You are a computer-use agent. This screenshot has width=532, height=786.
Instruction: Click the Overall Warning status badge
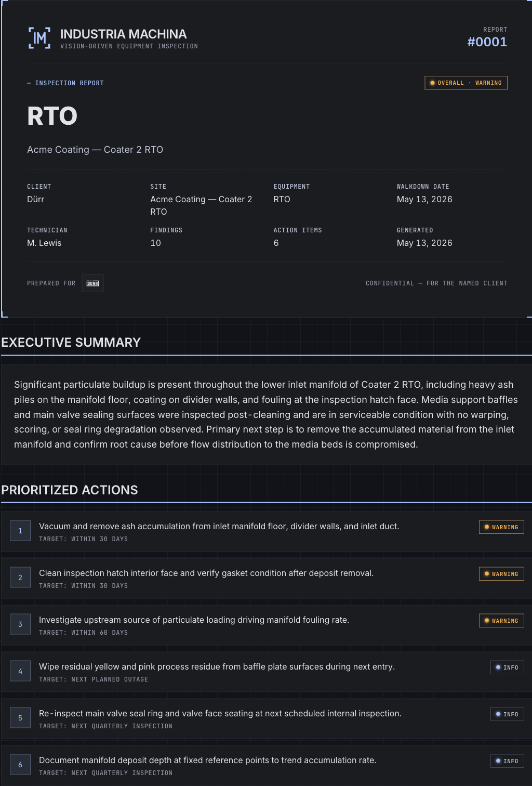click(466, 83)
